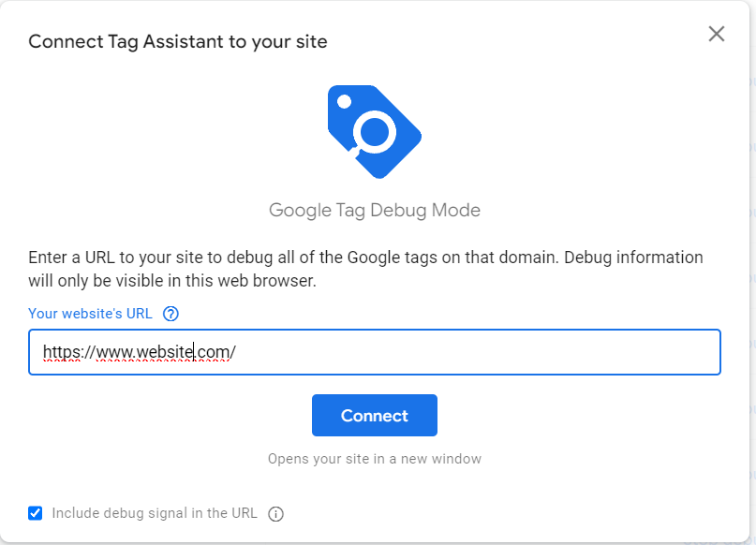This screenshot has width=756, height=545.
Task: Open help icon beside Your website's URL
Action: (x=170, y=314)
